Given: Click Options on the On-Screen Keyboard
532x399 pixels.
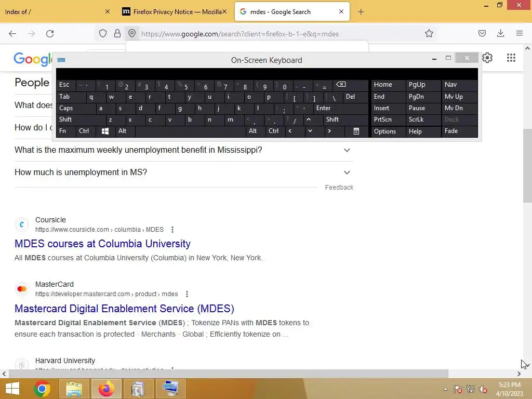Looking at the screenshot, I should point(388,131).
